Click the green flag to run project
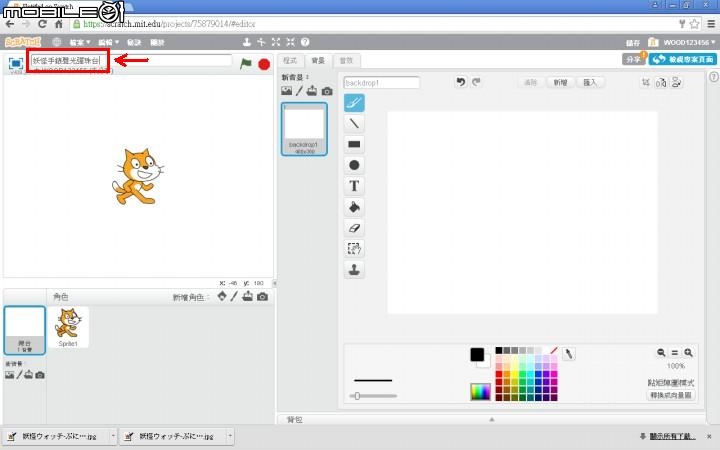Image resolution: width=720 pixels, height=450 pixels. [246, 64]
